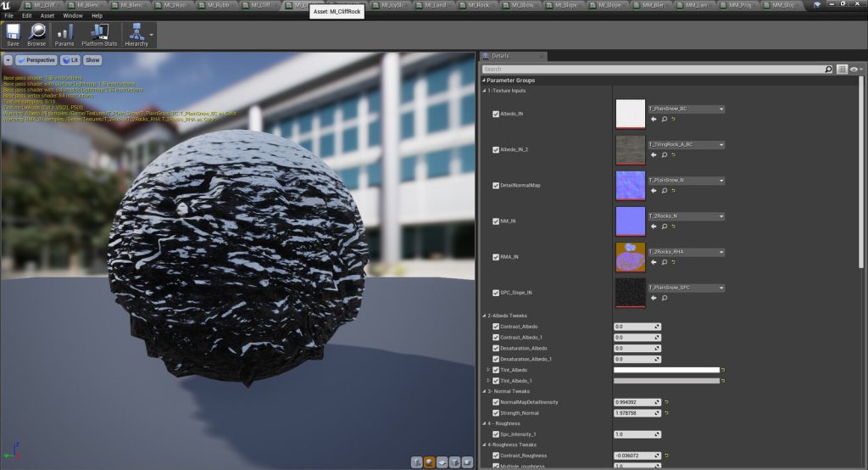Screen dimensions: 868x470
Task: Click the Browse to asset icon
Action: (36, 34)
